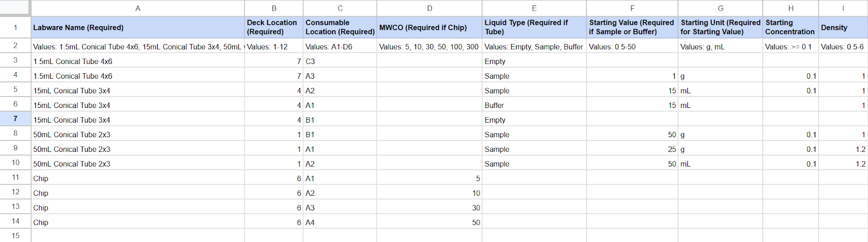Image resolution: width=868 pixels, height=242 pixels.
Task: Click the 'C3' consumable location cell
Action: click(x=340, y=61)
